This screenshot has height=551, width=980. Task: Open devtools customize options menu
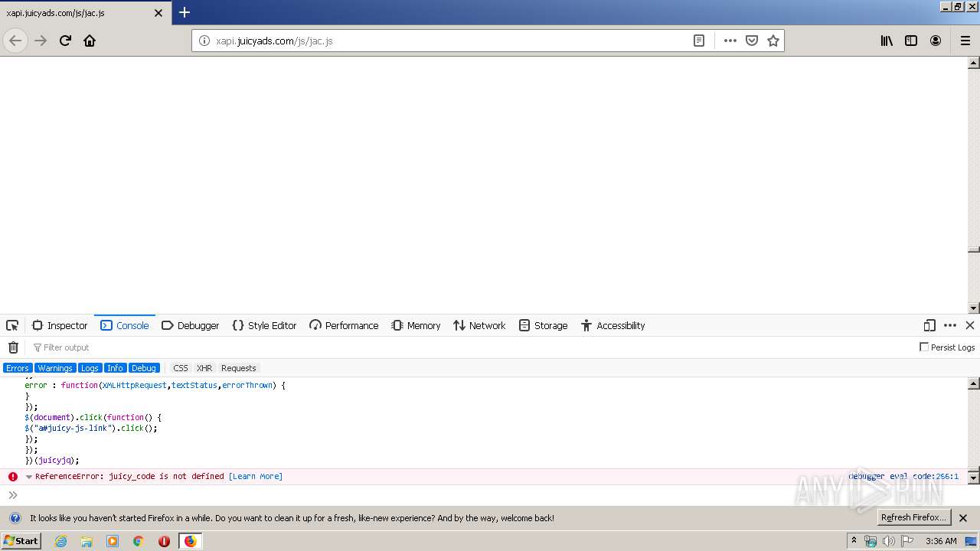coord(950,325)
